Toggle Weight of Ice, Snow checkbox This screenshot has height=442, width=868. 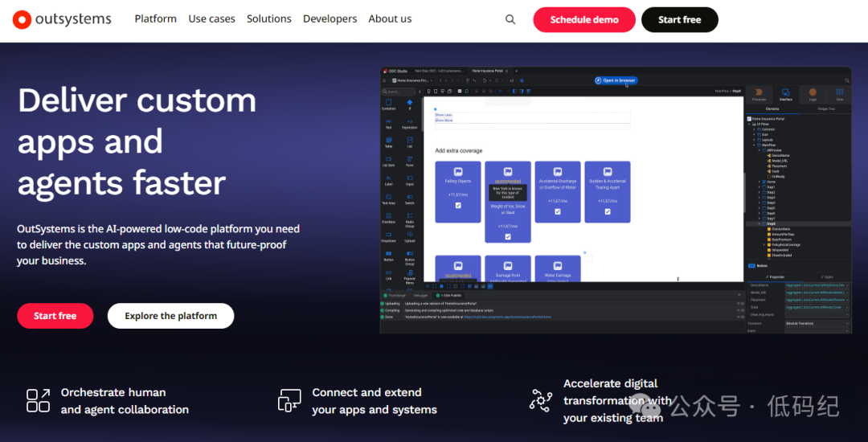(x=508, y=236)
